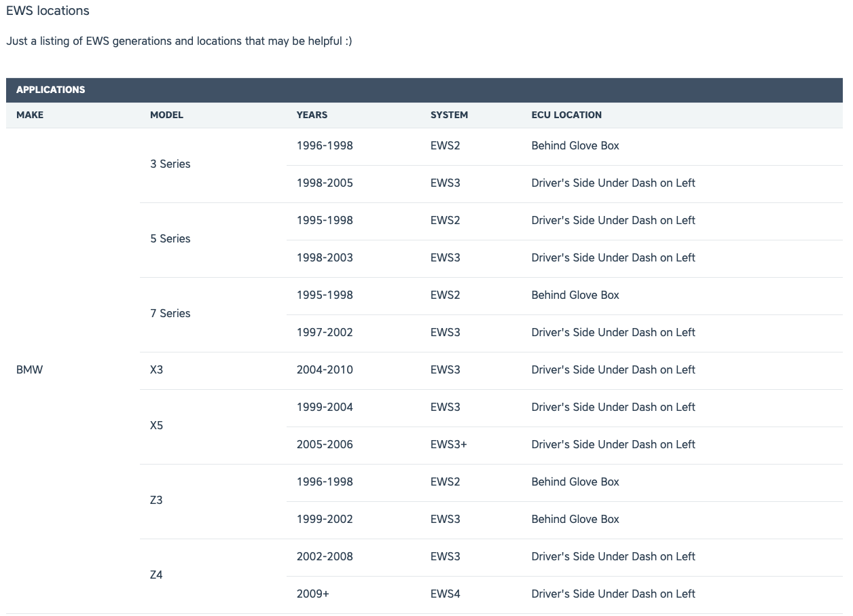The image size is (853, 616).
Task: Click the X5 model cell
Action: click(x=156, y=426)
